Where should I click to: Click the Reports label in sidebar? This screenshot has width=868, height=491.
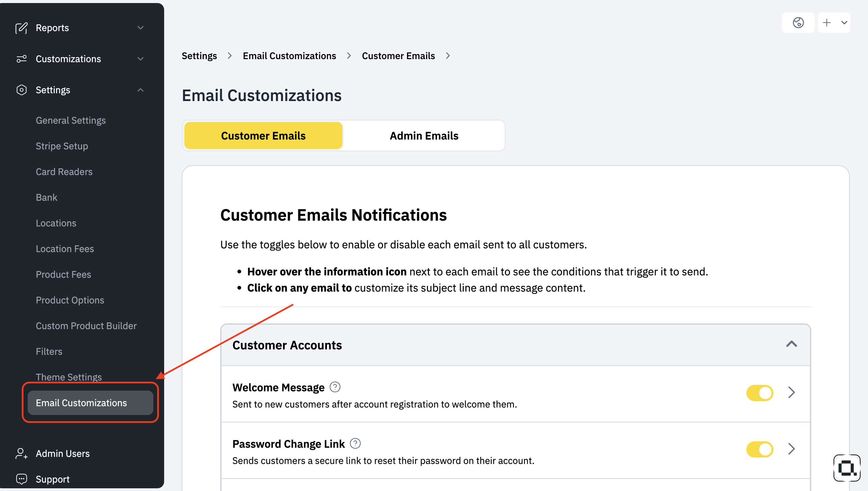click(x=52, y=28)
